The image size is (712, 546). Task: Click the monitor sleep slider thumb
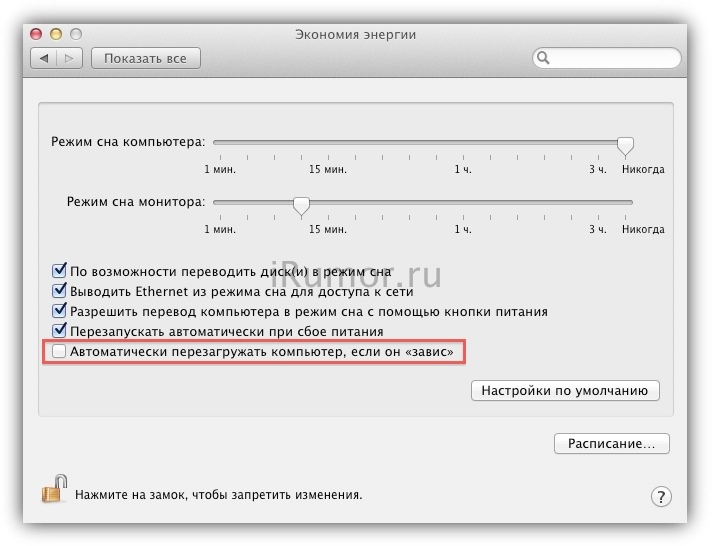point(301,206)
